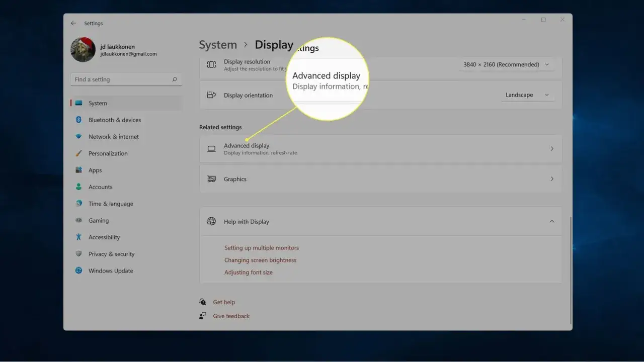Open Bluetooth & devices settings
Image resolution: width=644 pixels, height=362 pixels.
[x=126, y=120]
